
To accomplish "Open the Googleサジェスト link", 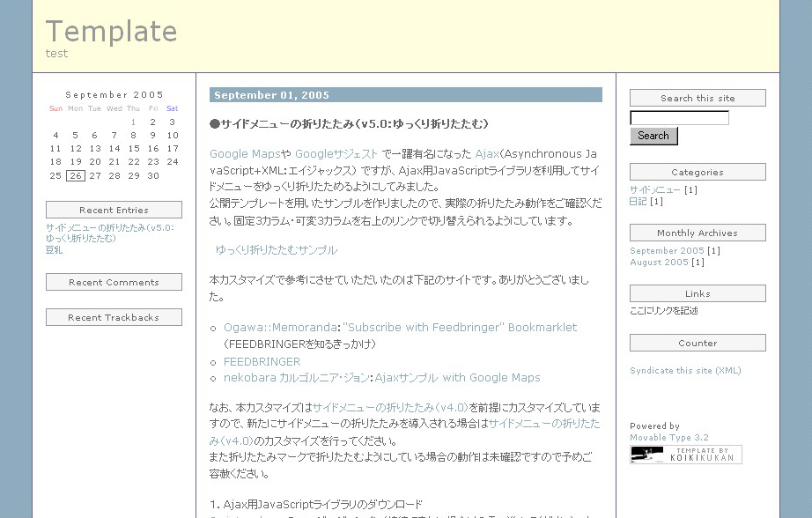I will (336, 154).
